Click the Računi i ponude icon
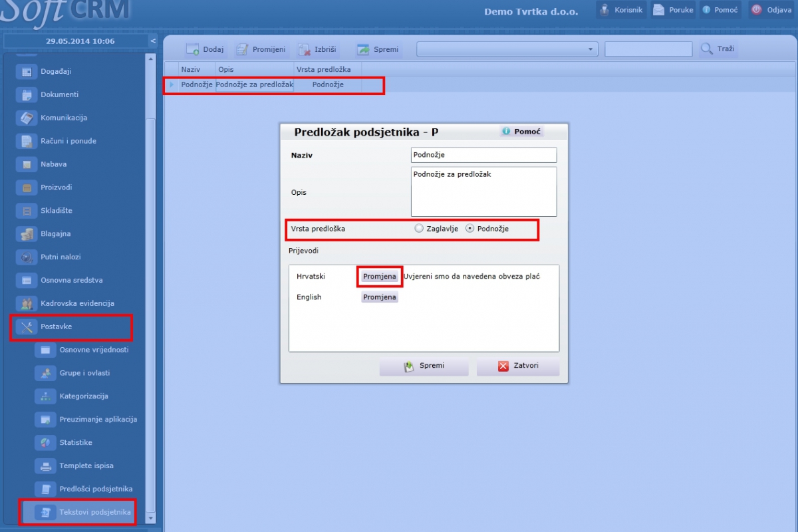 click(27, 141)
